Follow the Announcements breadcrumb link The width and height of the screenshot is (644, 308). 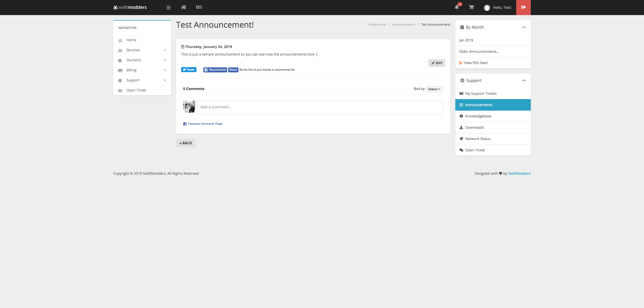click(x=404, y=25)
